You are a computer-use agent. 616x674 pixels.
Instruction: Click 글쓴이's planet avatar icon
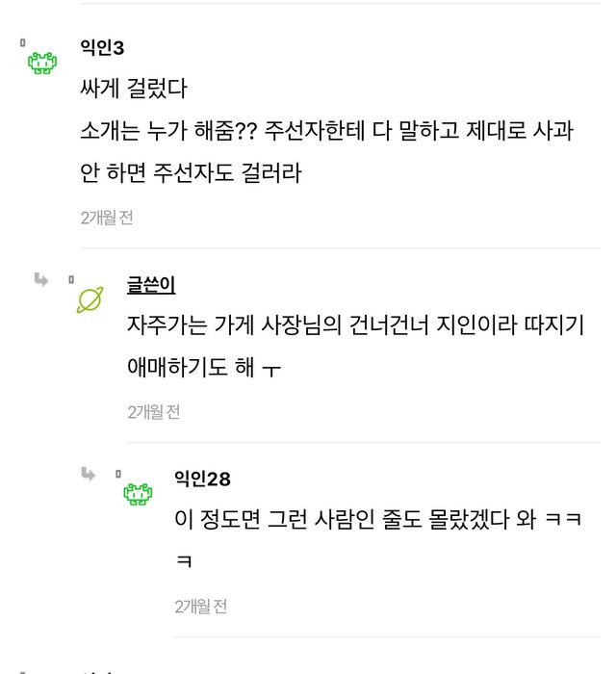[x=90, y=300]
